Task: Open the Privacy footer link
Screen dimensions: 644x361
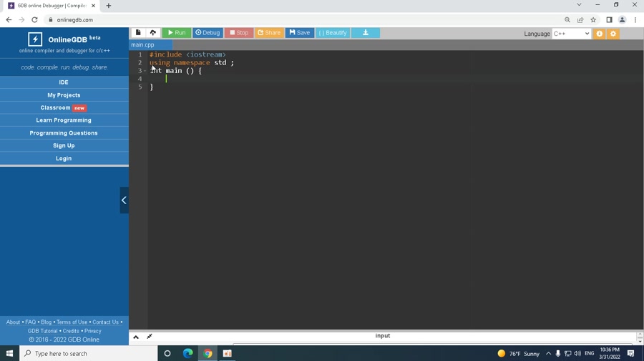Action: point(93,331)
